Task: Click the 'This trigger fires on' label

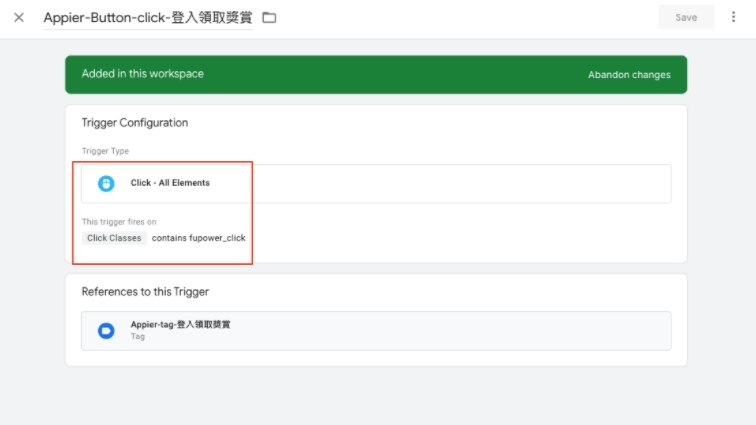Action: [x=119, y=221]
